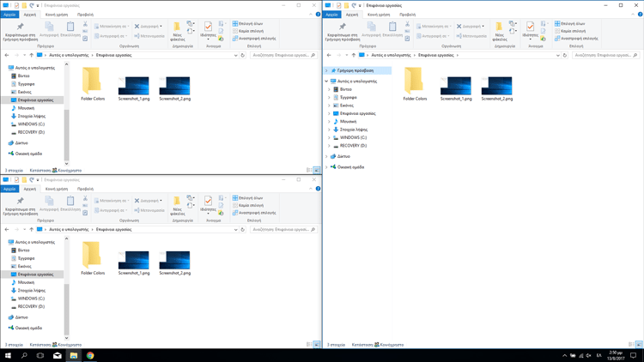The width and height of the screenshot is (644, 362).
Task: Click search magnifier in top-left window
Action: click(313, 55)
